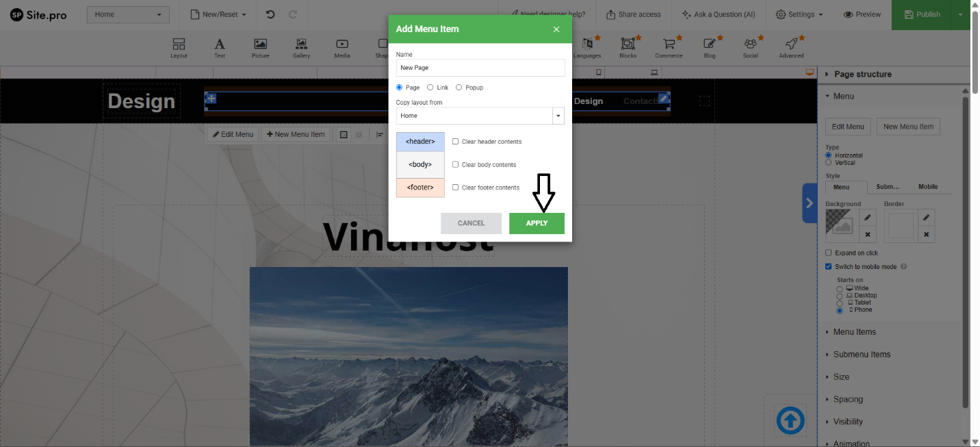Click the green Apply button

tap(537, 223)
